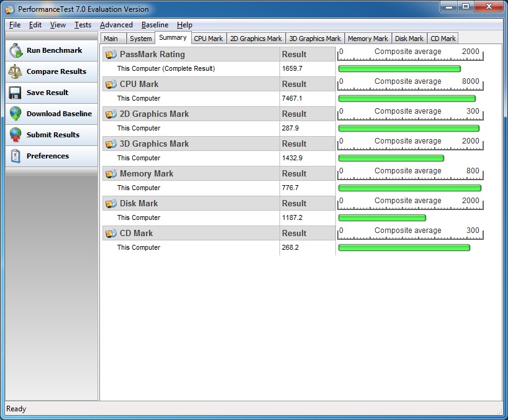Click the icon beside Disk Mark header
Image resolution: width=508 pixels, height=420 pixels.
(111, 204)
